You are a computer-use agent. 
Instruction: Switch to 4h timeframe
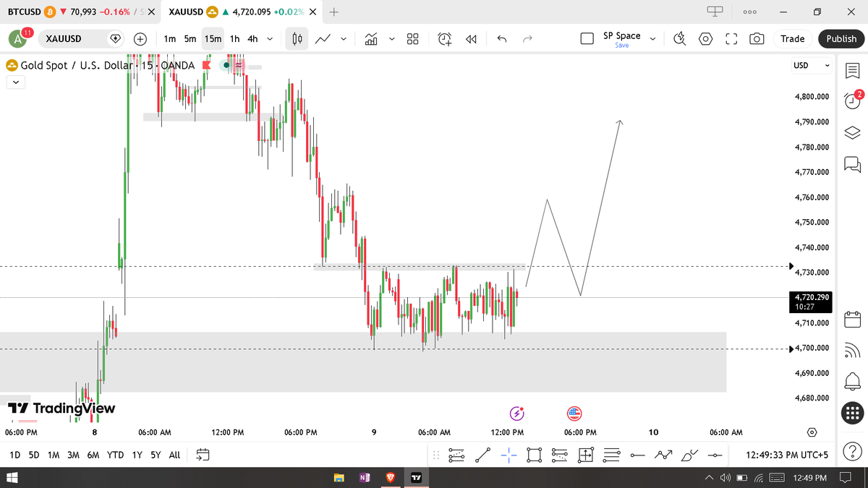coord(252,39)
